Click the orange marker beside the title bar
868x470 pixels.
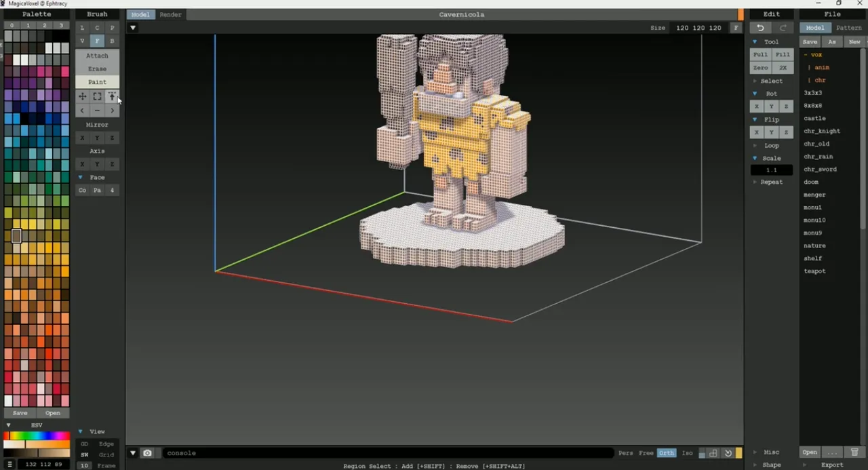[x=741, y=14]
